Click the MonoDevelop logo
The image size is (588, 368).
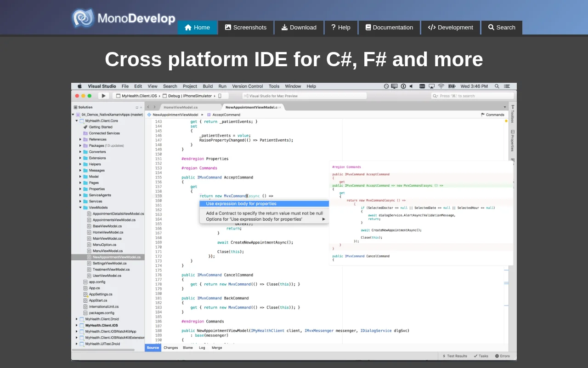(124, 18)
